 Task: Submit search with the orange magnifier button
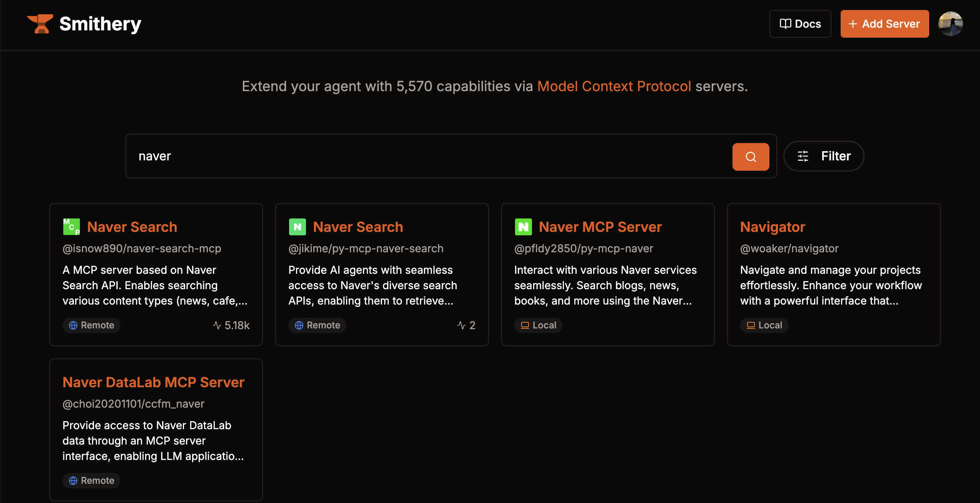751,157
